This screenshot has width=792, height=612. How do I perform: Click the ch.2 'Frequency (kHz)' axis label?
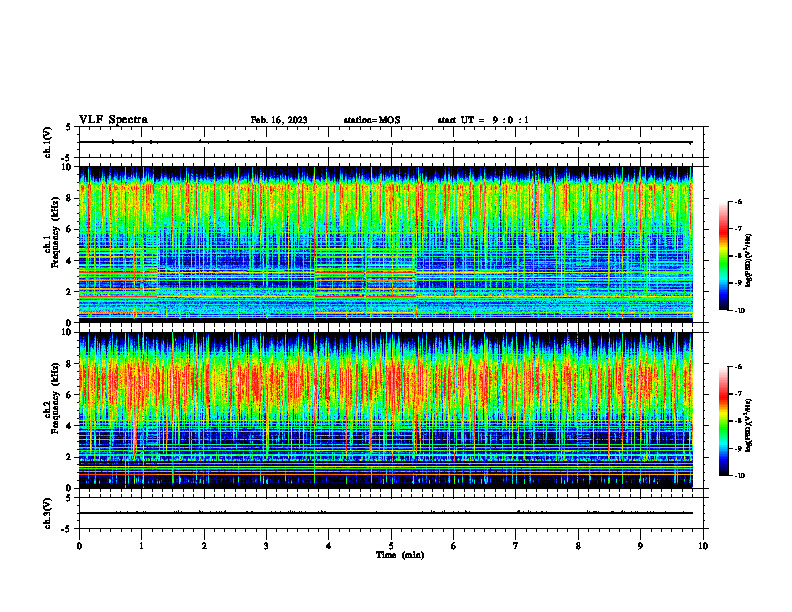(x=55, y=398)
